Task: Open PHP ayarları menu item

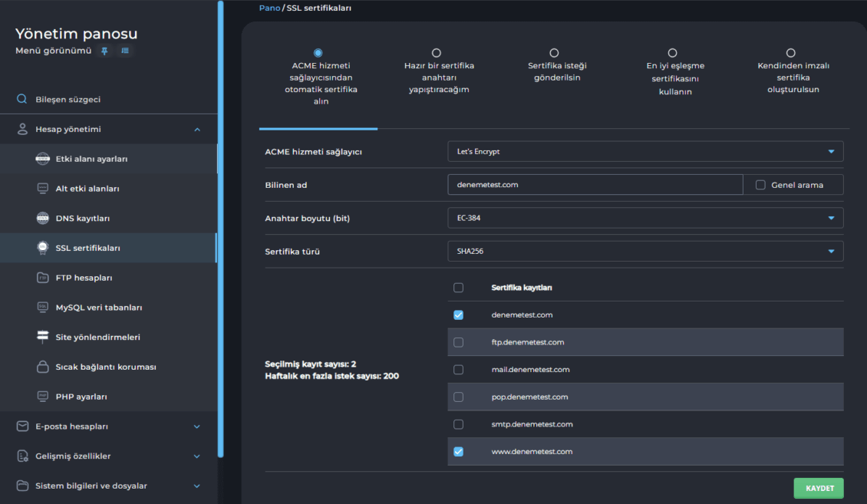Action: (81, 397)
